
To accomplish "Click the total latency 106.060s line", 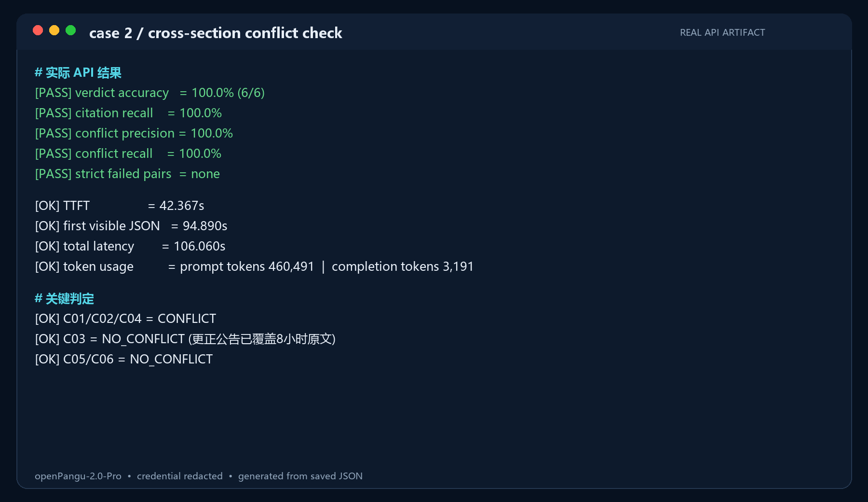I will [130, 246].
